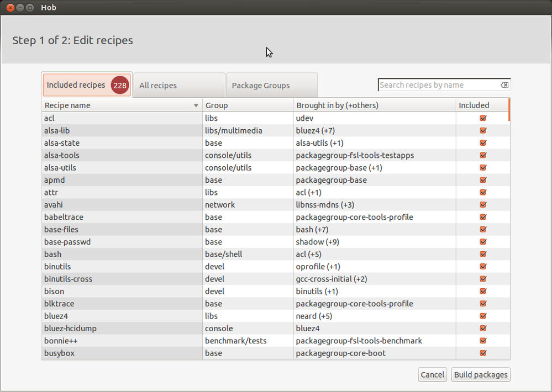Sort by the Included column header
The image size is (552, 392).
pos(482,105)
